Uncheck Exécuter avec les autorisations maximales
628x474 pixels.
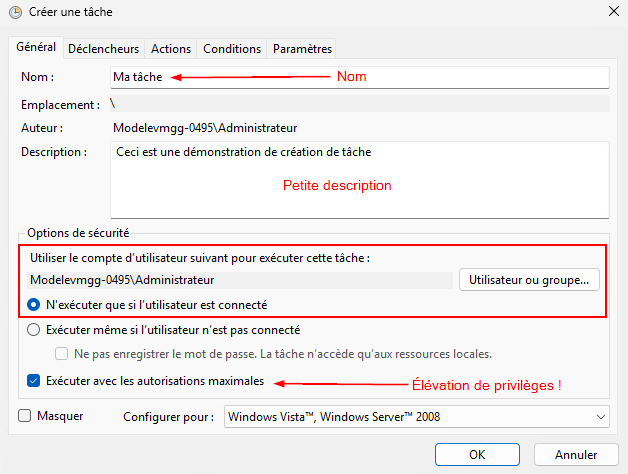[33, 381]
